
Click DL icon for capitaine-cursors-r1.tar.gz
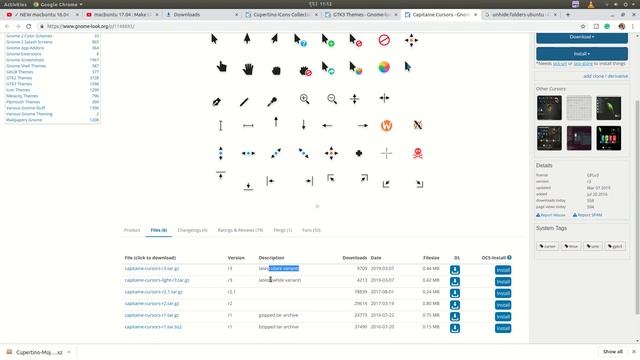coord(455,317)
